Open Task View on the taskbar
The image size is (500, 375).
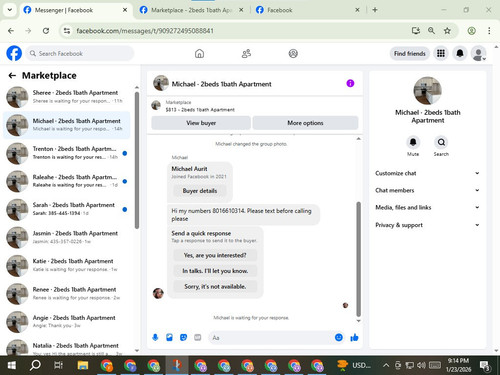[58, 366]
